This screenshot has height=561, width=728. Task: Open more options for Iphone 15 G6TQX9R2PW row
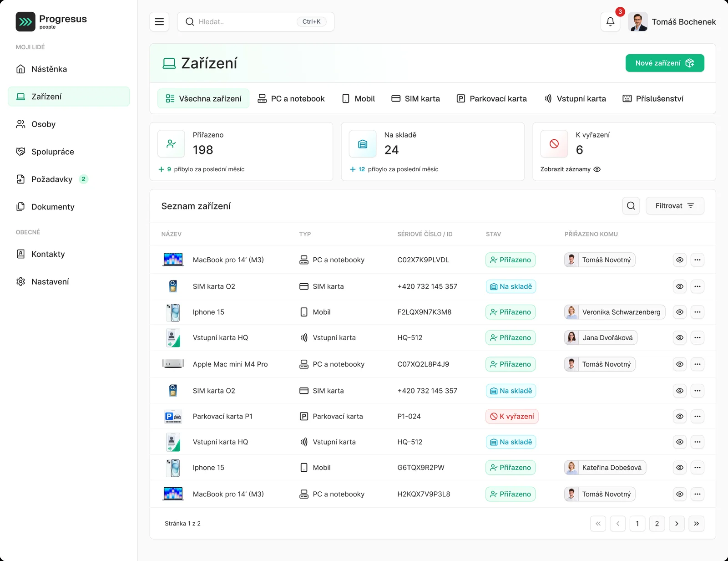tap(698, 468)
